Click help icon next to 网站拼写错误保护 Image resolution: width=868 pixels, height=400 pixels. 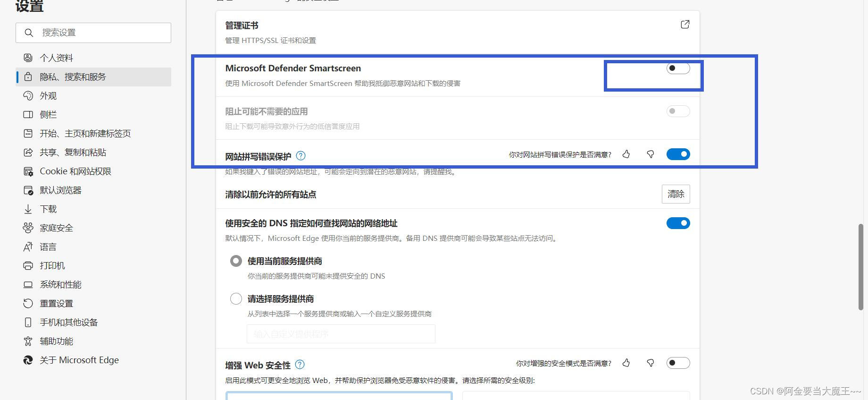pos(300,155)
